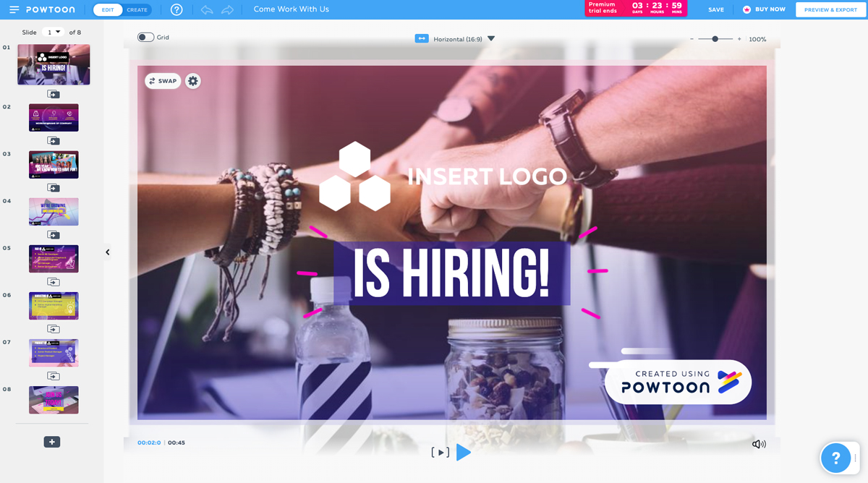868x483 pixels.
Task: Undo the last action
Action: click(x=207, y=9)
